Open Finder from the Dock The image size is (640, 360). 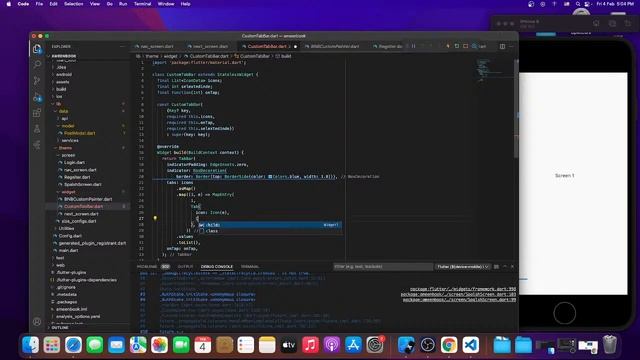[31, 345]
